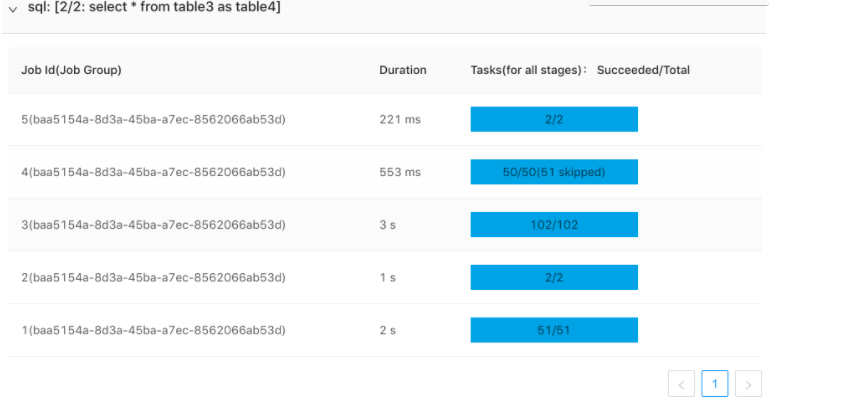Click the Duration column header
This screenshot has height=410, width=849.
(x=403, y=70)
